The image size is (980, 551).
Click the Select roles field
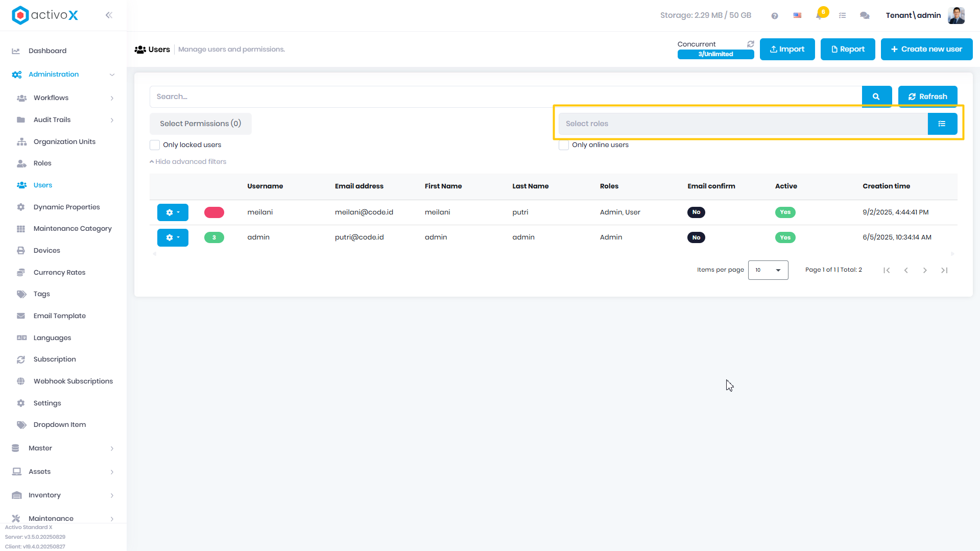(743, 124)
